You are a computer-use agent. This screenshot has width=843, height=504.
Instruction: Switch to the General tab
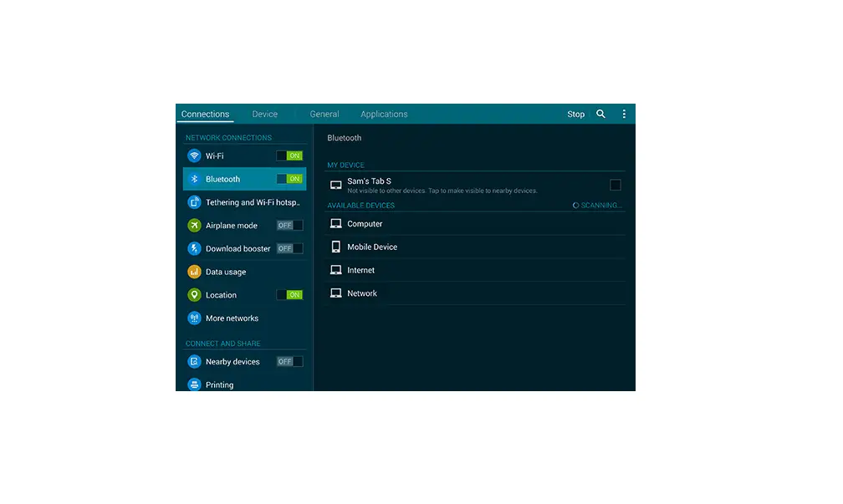[x=324, y=114]
